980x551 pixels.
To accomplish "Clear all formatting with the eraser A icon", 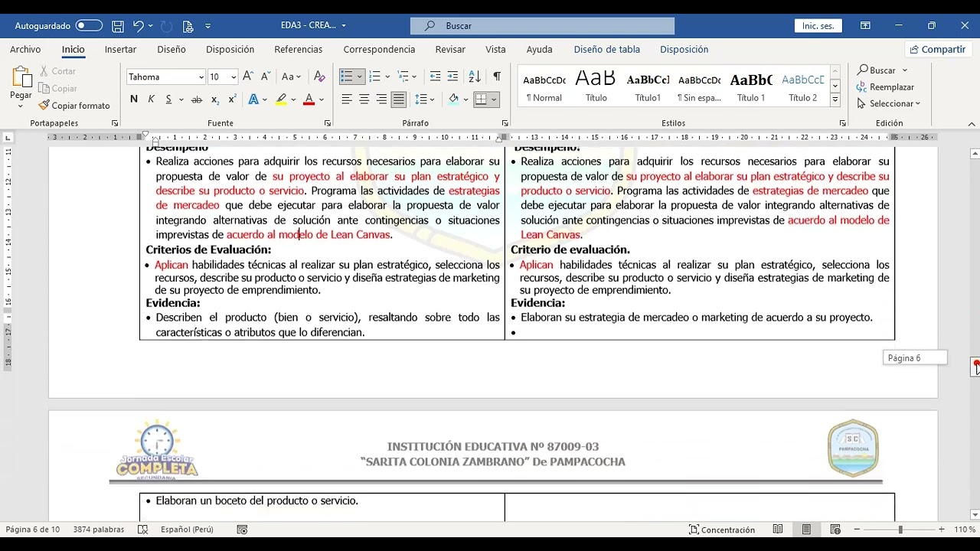I will [x=320, y=77].
